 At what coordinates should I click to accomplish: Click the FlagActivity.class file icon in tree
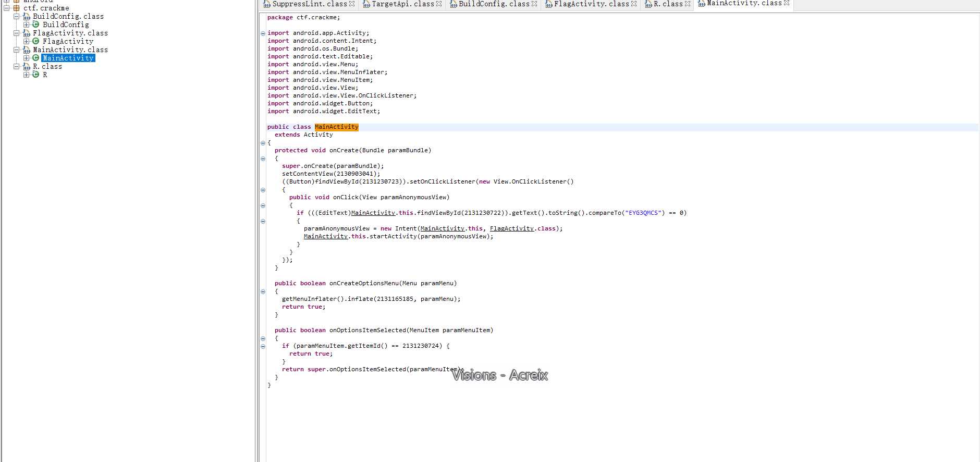click(x=27, y=33)
